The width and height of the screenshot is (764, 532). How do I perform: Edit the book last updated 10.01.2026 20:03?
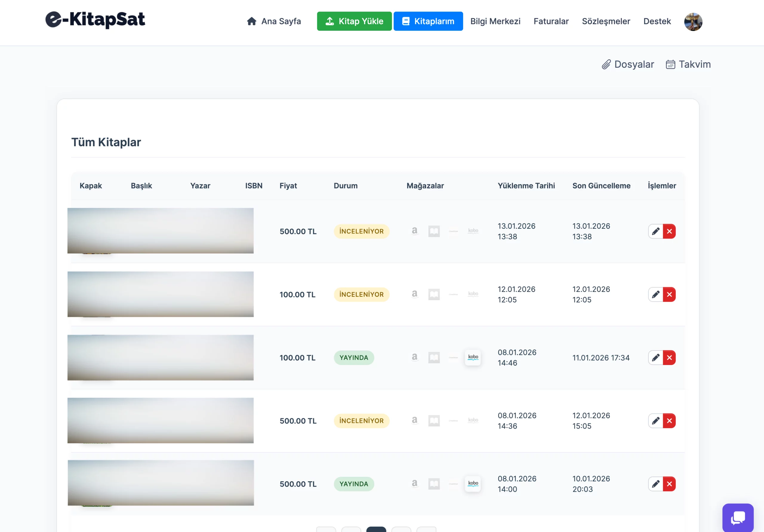[655, 484]
